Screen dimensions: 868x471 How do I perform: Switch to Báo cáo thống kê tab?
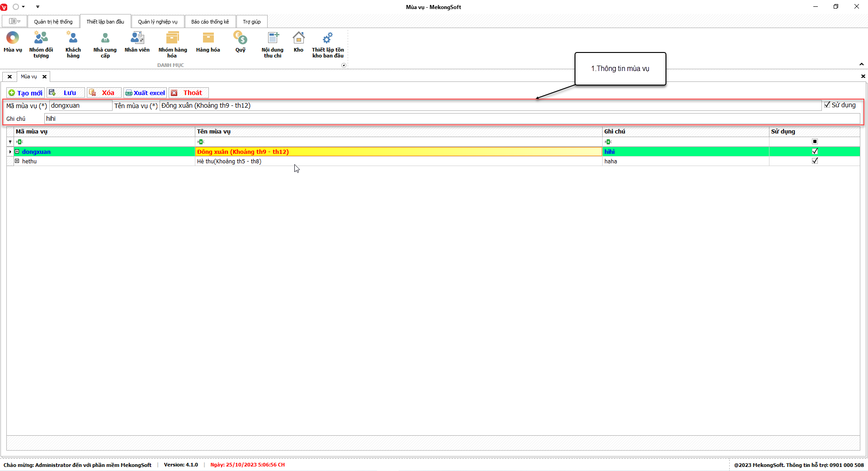pyautogui.click(x=210, y=22)
